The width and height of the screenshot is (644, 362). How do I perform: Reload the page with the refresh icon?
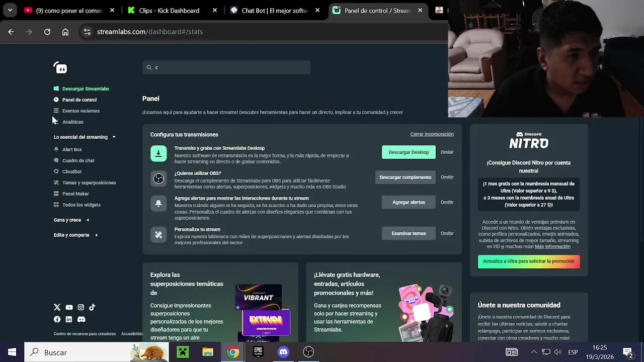click(x=47, y=32)
